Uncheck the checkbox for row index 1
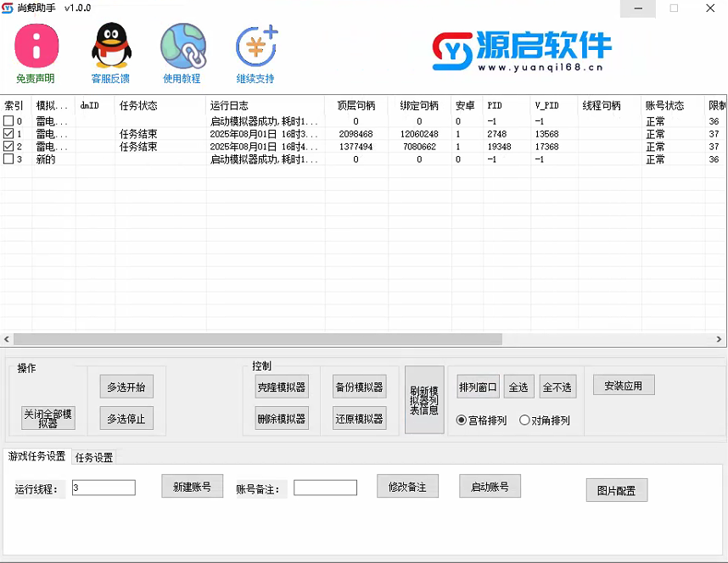 [x=8, y=134]
